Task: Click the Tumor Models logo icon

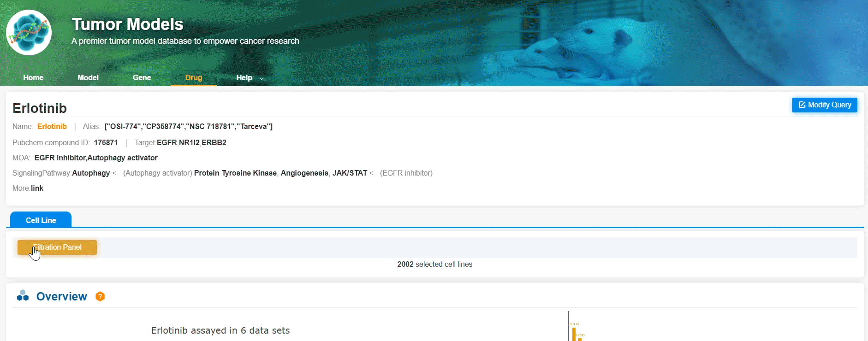Action: [x=29, y=32]
